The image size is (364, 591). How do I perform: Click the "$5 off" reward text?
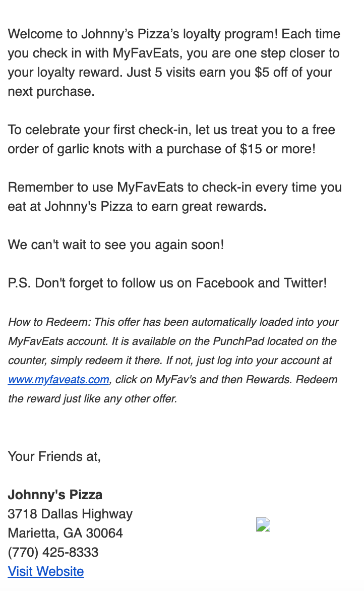pyautogui.click(x=275, y=72)
